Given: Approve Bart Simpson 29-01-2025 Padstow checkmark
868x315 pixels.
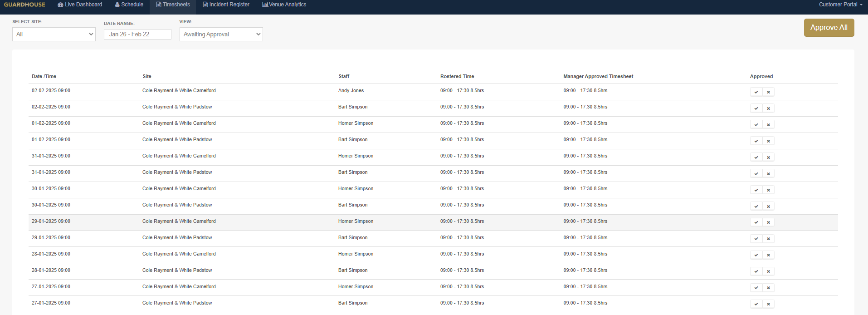Looking at the screenshot, I should click(756, 239).
